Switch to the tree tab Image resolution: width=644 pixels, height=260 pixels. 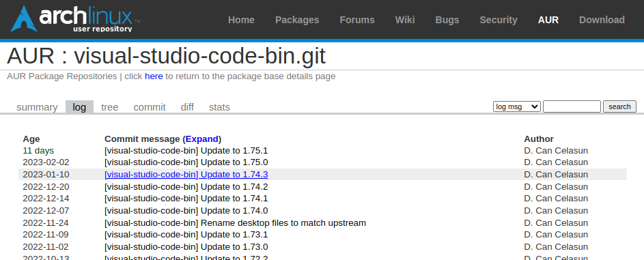110,107
